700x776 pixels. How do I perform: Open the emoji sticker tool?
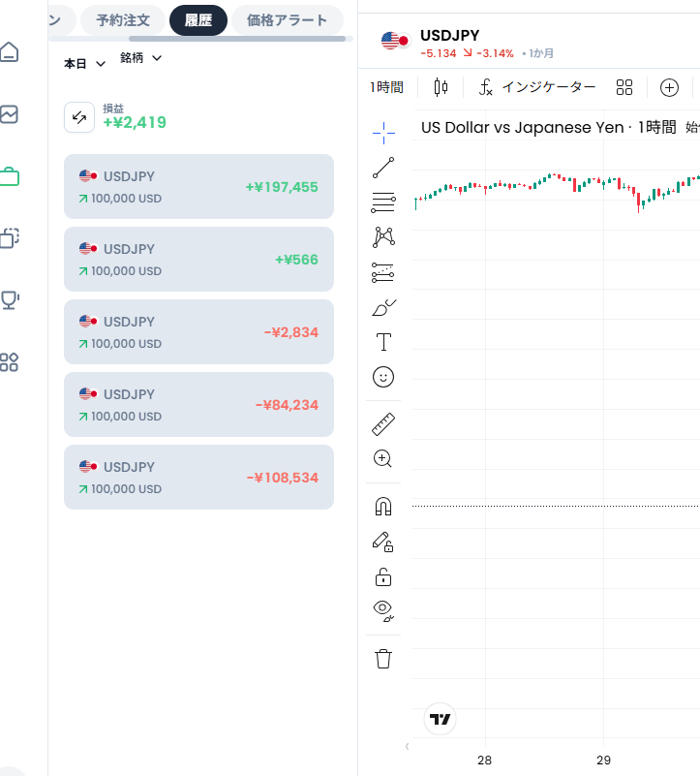[x=383, y=377]
